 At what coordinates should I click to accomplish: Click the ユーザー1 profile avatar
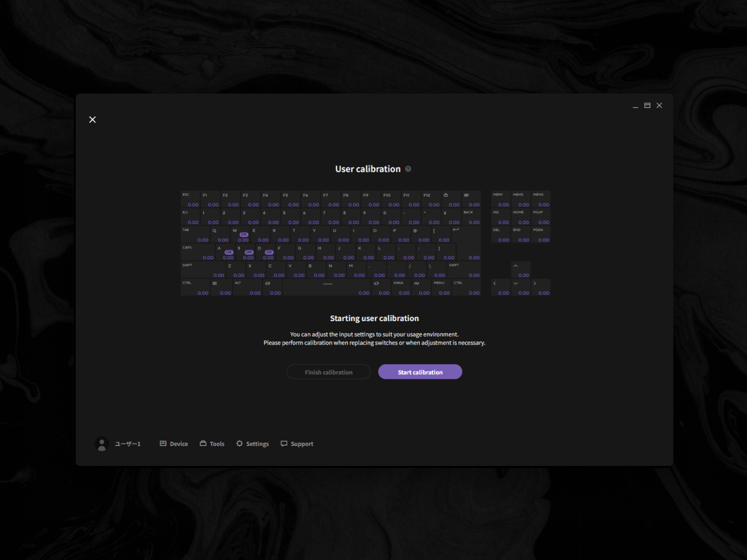click(x=102, y=444)
